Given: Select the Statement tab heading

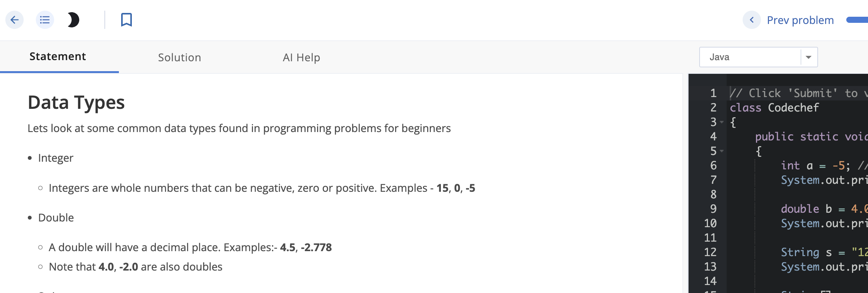Looking at the screenshot, I should [58, 56].
